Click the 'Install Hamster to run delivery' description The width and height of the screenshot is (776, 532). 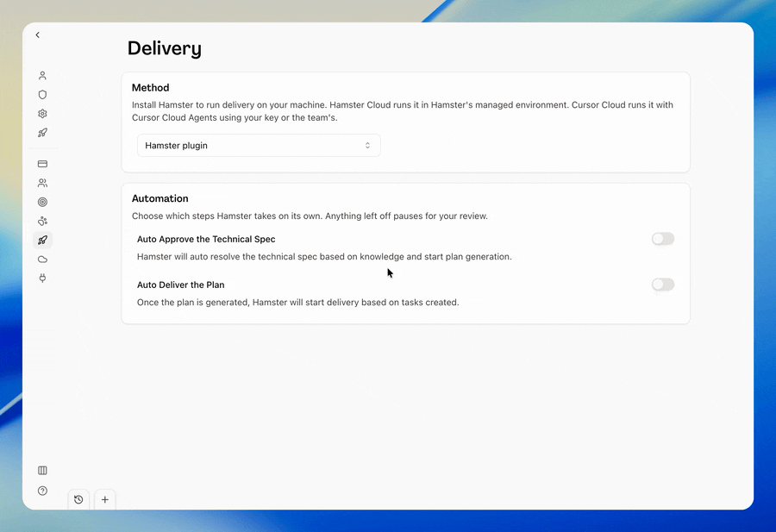click(403, 111)
